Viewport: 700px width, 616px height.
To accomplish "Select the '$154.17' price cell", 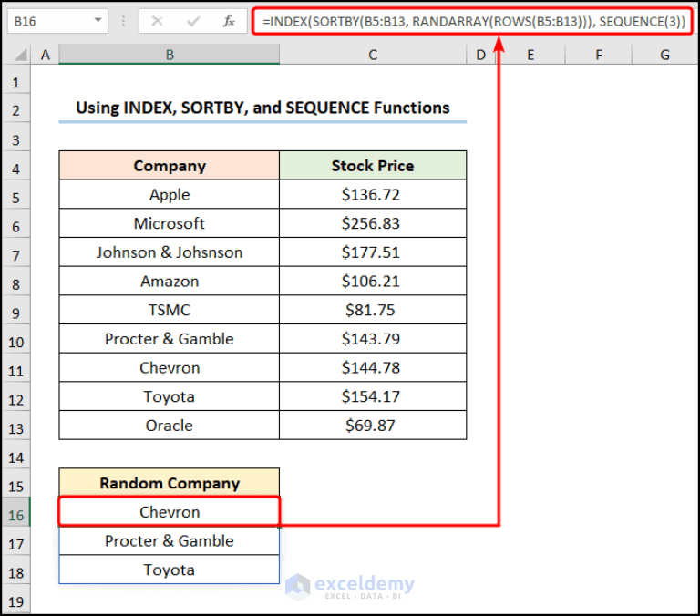I will (x=373, y=396).
